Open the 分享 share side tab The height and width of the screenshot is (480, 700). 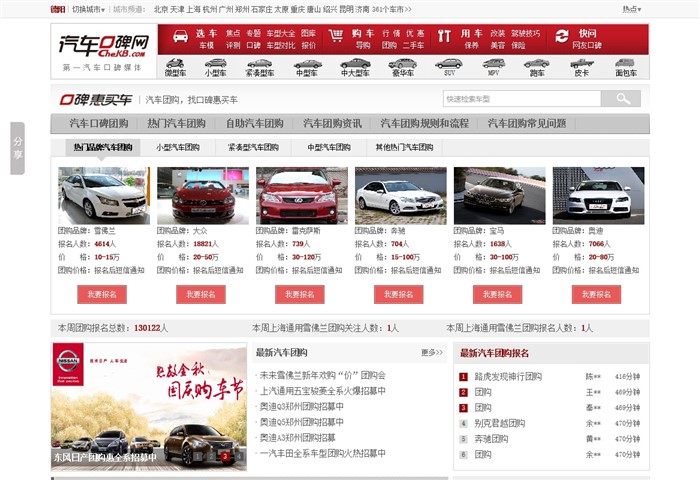coord(17,148)
